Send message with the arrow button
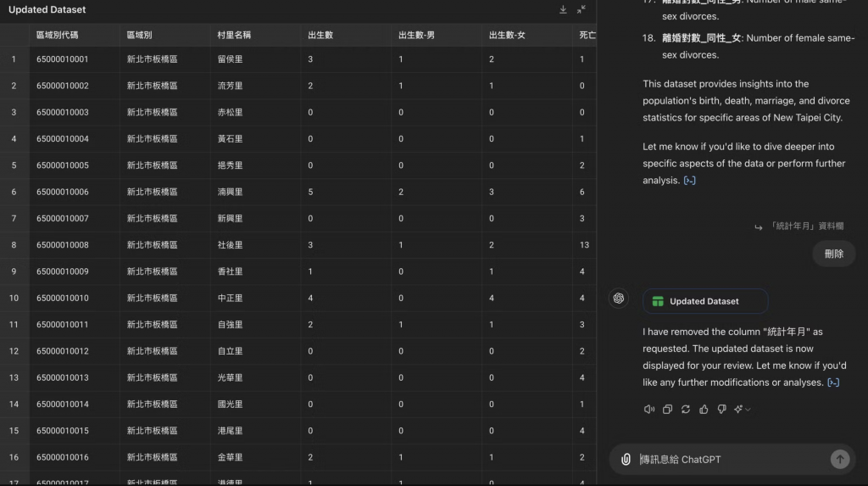868x486 pixels. click(x=840, y=459)
